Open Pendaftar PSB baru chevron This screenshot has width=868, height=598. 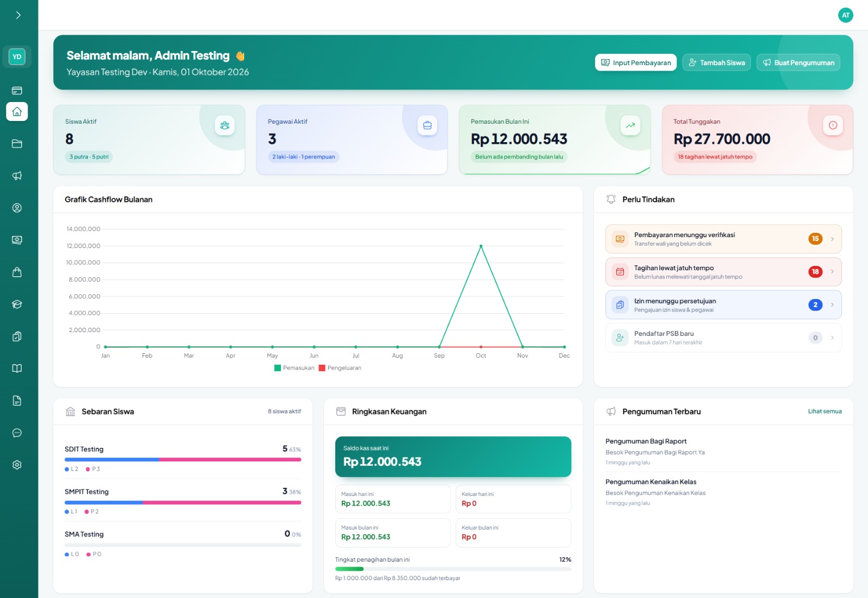pyautogui.click(x=832, y=338)
